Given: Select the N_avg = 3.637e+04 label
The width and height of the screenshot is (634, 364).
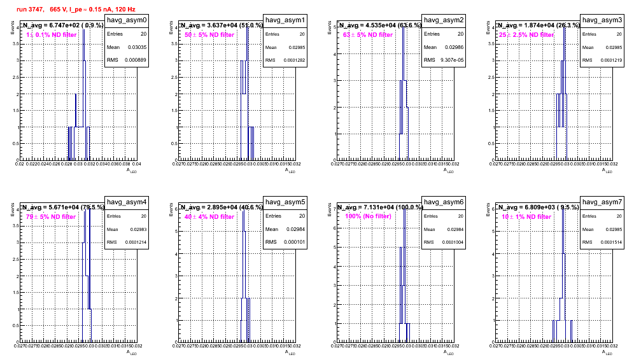Looking at the screenshot, I should point(222,25).
